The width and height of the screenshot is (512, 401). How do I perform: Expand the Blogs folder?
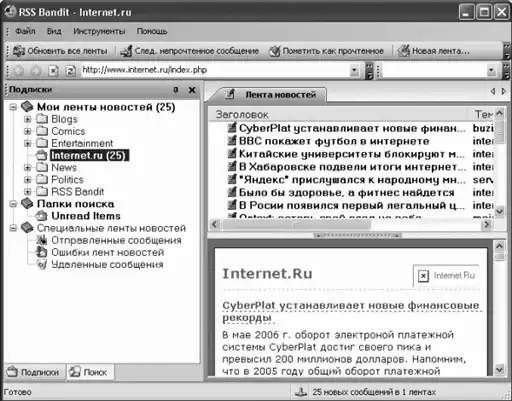pos(28,119)
